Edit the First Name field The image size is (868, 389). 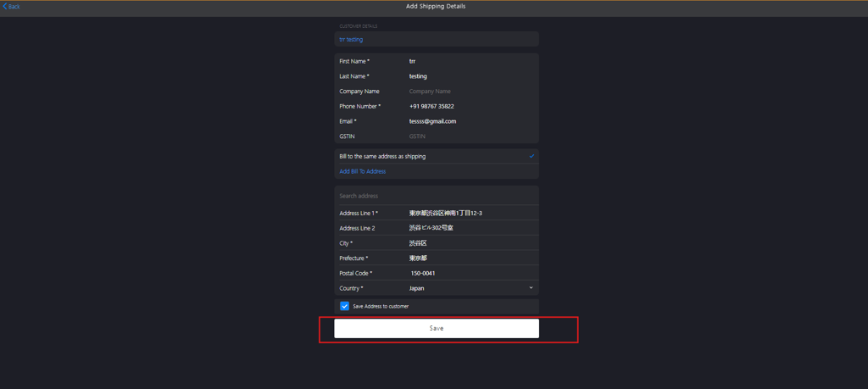[472, 61]
